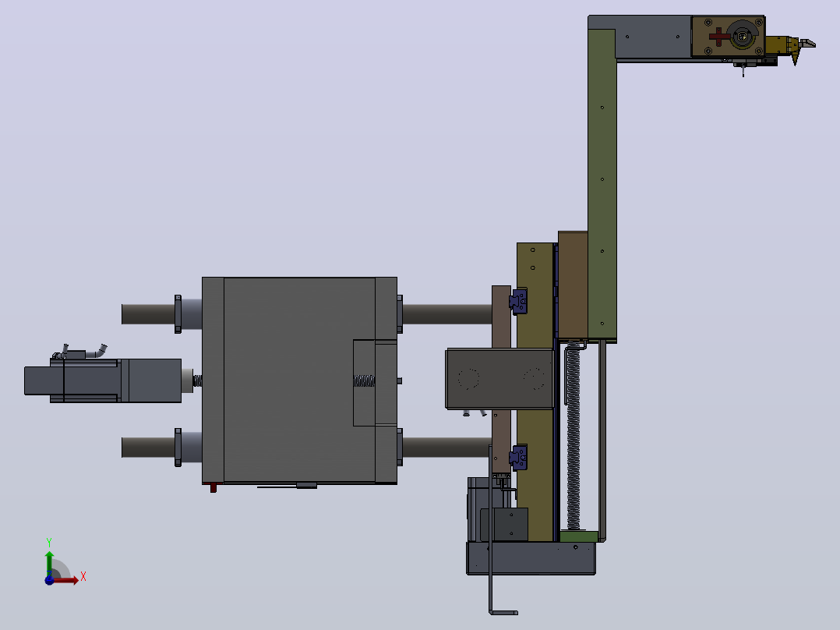Screen dimensions: 840x630
Task: Select the L-shaped bent rod foot at the bottom
Action: pyautogui.click(x=503, y=612)
